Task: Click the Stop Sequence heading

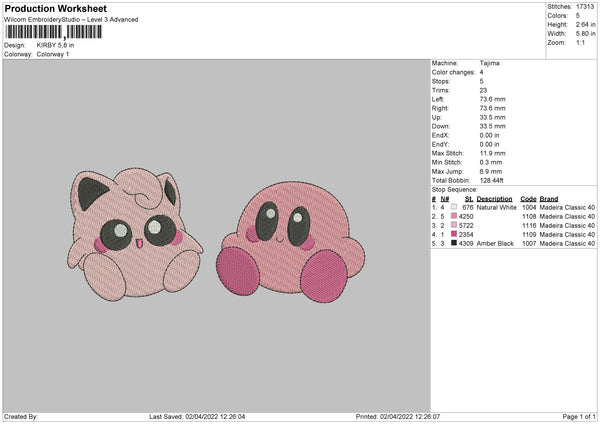Action: (x=455, y=188)
